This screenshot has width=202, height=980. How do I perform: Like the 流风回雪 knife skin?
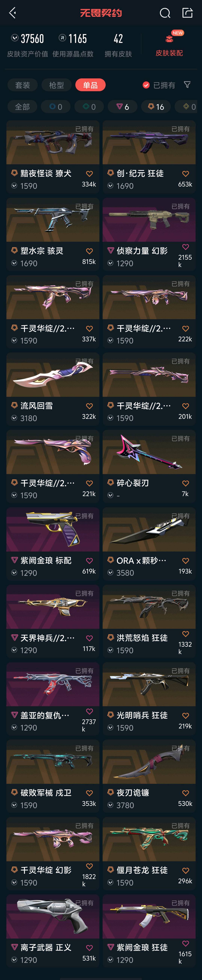[x=89, y=406]
